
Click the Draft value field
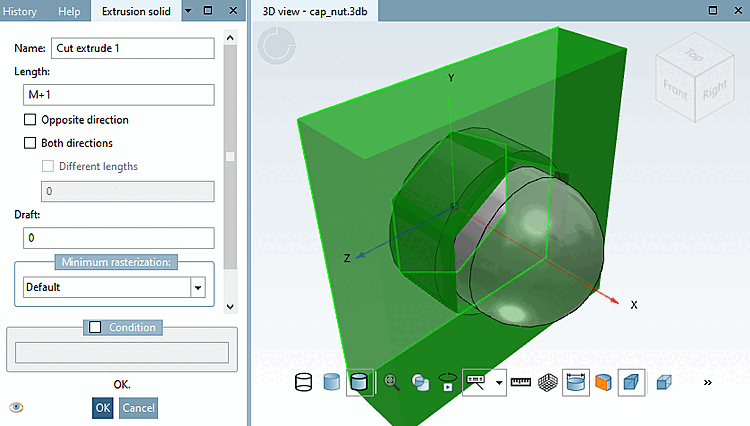(x=119, y=238)
